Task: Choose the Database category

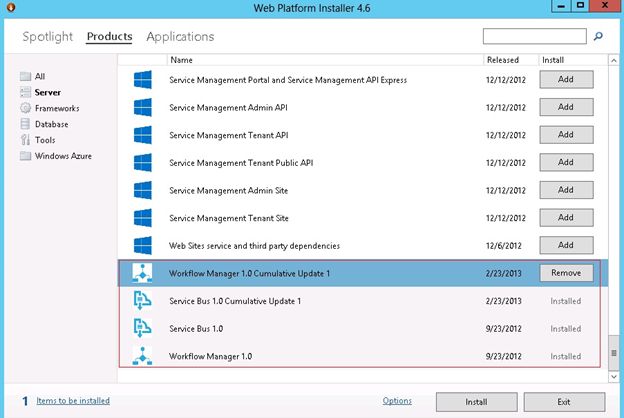Action: 51,124
